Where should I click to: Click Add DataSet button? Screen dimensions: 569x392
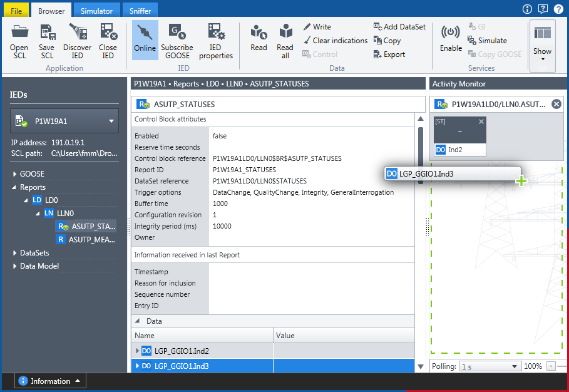[x=399, y=27]
